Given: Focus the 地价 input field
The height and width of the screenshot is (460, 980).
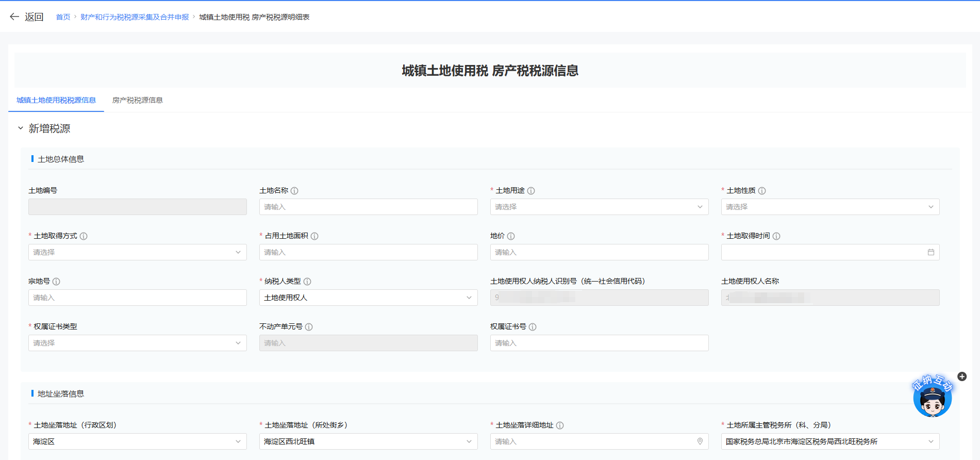Looking at the screenshot, I should click(599, 252).
